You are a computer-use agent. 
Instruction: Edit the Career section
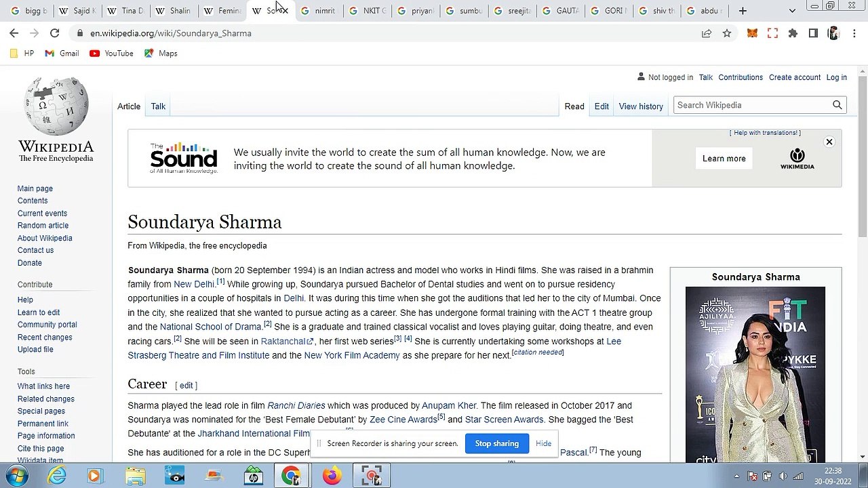pos(186,386)
